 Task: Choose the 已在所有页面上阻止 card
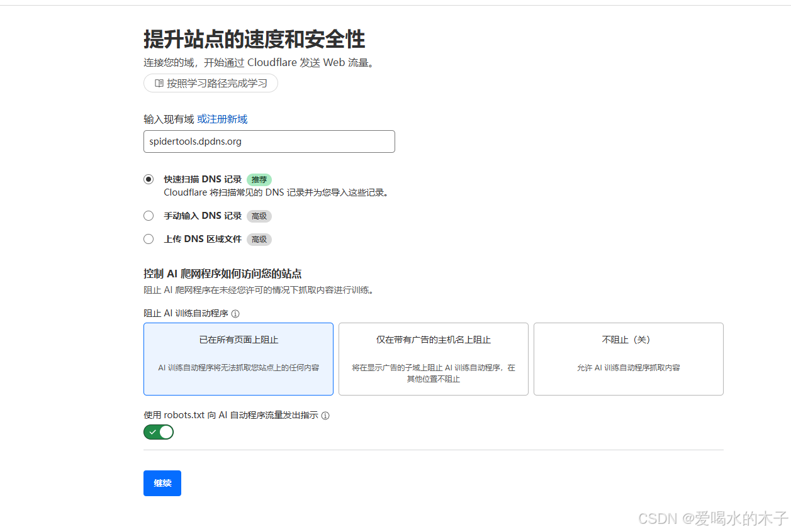(238, 359)
